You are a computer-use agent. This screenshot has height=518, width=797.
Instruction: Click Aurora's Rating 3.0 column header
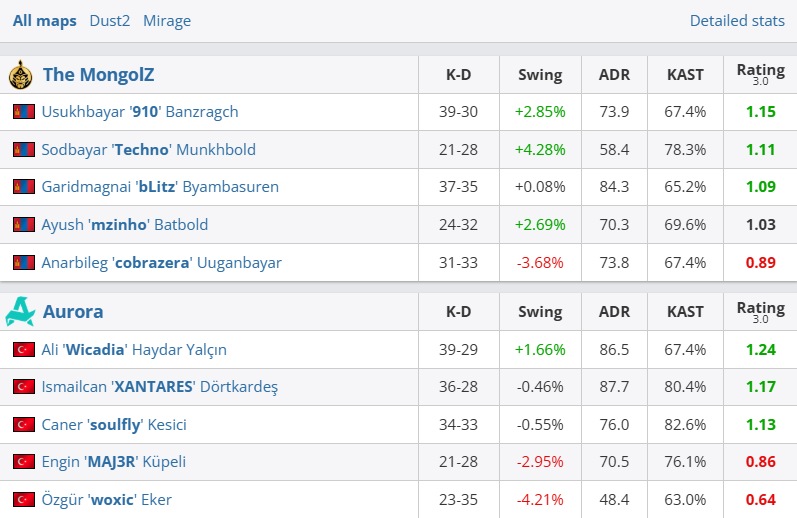760,312
